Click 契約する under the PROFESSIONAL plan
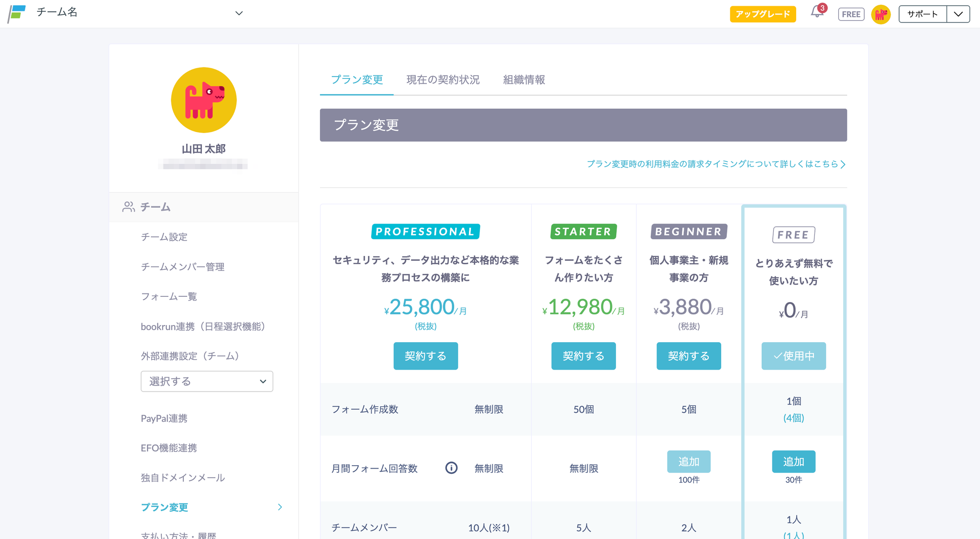 pos(425,356)
